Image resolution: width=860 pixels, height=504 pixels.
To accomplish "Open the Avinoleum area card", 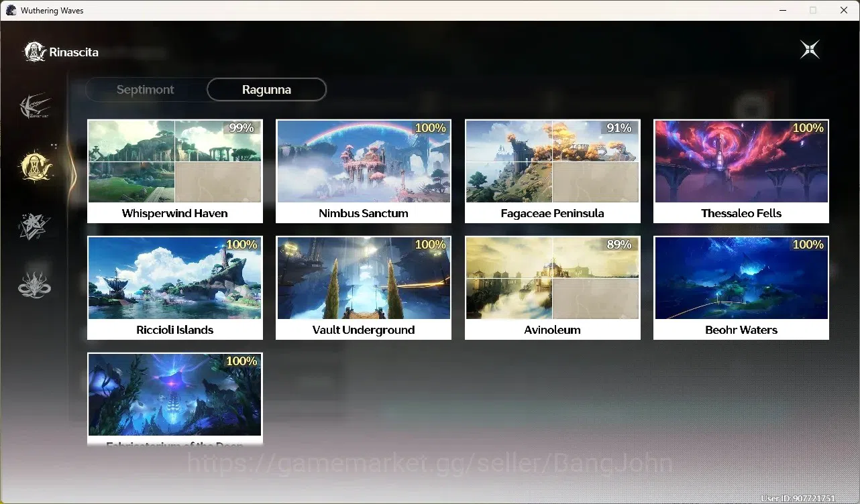I will [553, 288].
